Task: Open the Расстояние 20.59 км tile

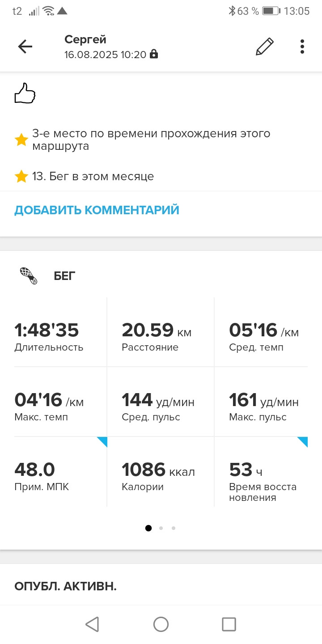Action: [x=161, y=332]
